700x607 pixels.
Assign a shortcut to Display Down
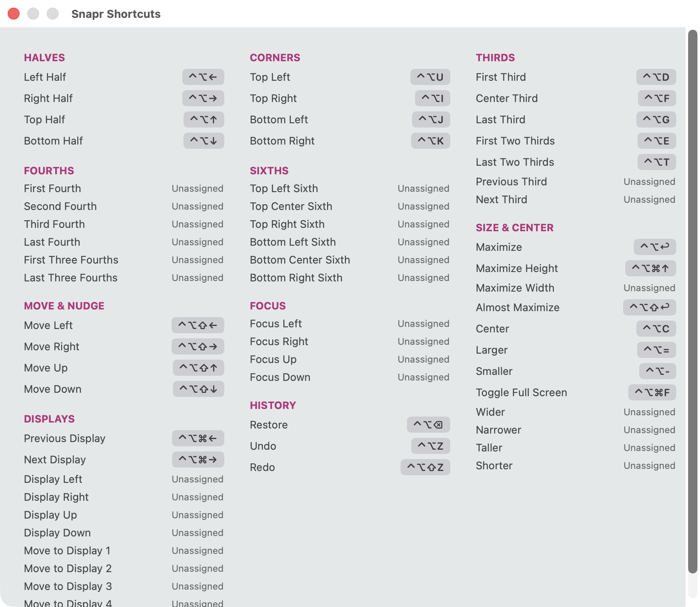(198, 533)
